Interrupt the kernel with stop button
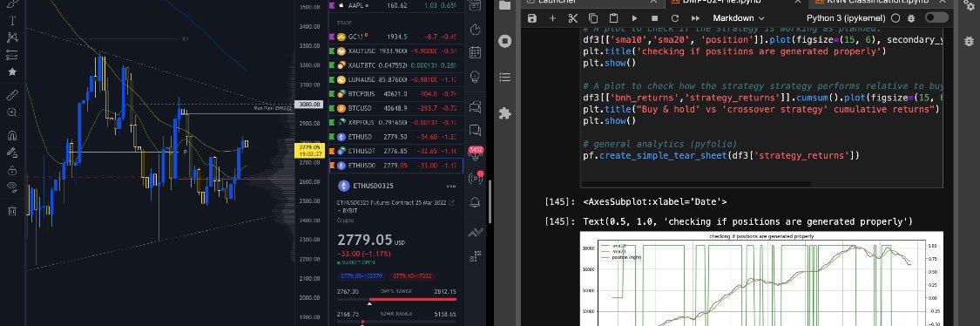 pos(654,18)
